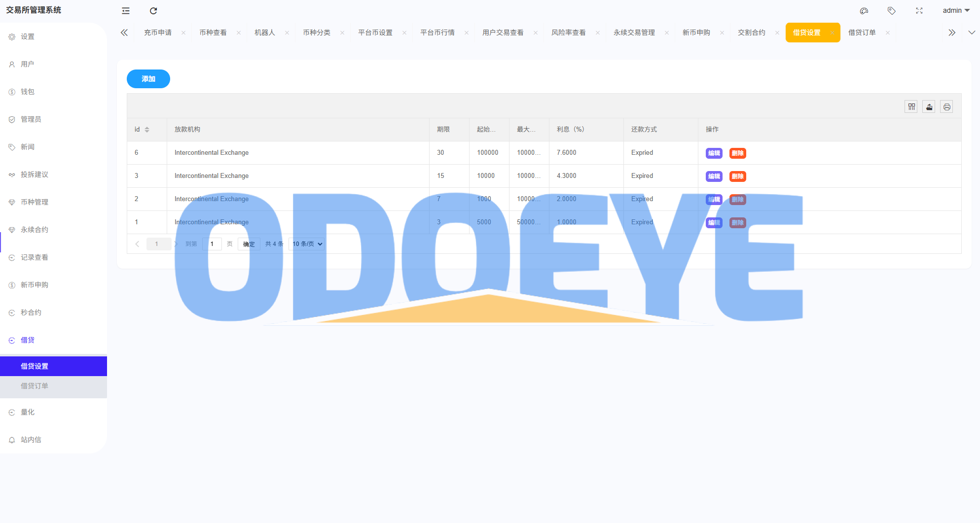The width and height of the screenshot is (980, 523).
Task: Open 永续合约 in the sidebar
Action: pos(34,229)
